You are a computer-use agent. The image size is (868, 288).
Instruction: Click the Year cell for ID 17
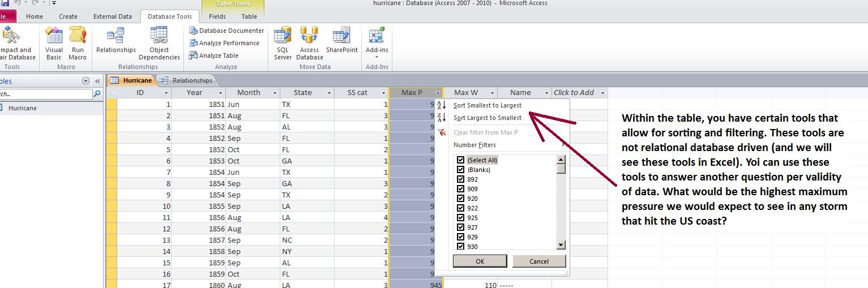pyautogui.click(x=198, y=285)
